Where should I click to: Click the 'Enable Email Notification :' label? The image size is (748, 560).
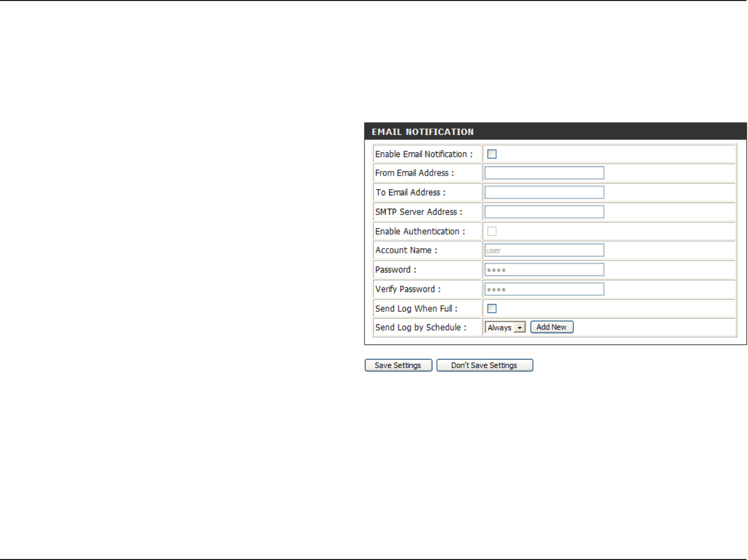424,154
